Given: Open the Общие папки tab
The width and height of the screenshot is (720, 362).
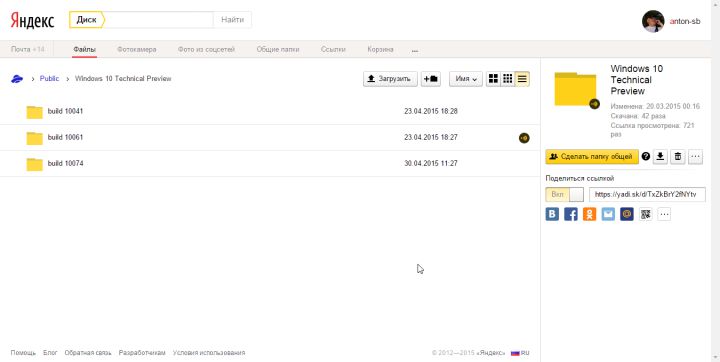Looking at the screenshot, I should pos(278,49).
